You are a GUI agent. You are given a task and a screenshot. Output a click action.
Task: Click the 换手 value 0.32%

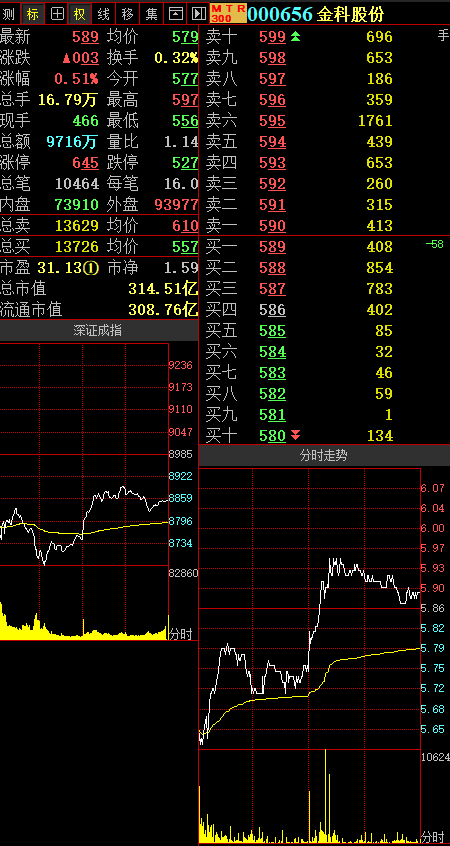tap(176, 58)
